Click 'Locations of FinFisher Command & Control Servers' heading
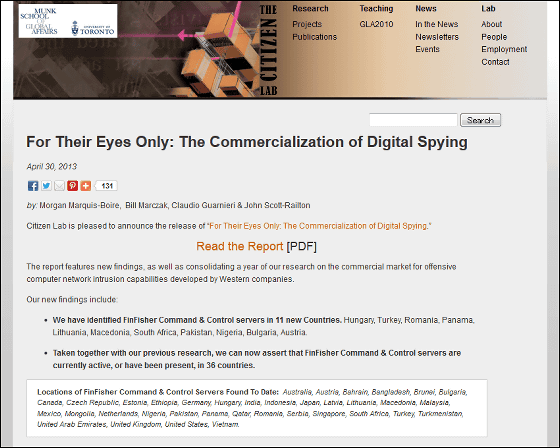This screenshot has width=560, height=448. tap(158, 392)
